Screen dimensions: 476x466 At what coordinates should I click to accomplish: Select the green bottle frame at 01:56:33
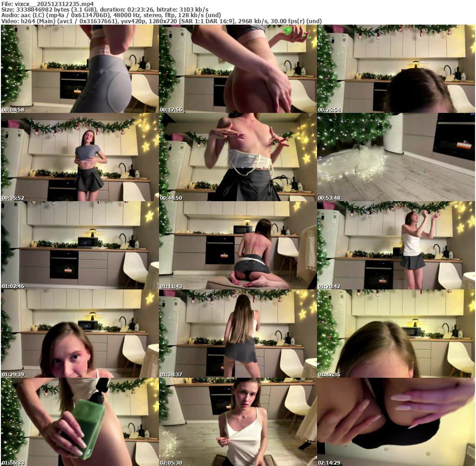[x=79, y=422]
